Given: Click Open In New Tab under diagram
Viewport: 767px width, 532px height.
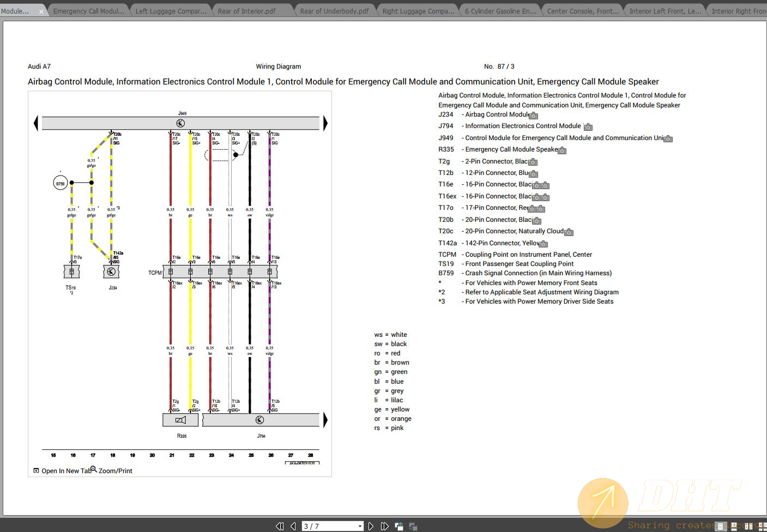Looking at the screenshot, I should 62,471.
